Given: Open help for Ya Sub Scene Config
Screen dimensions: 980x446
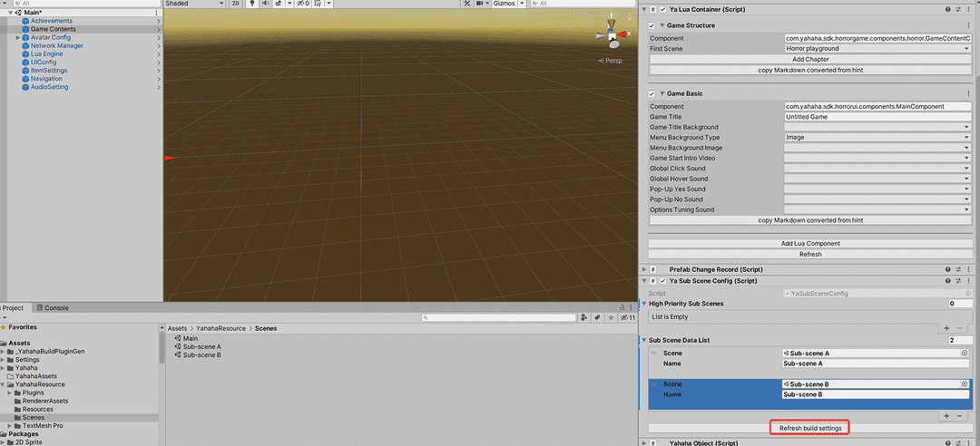Looking at the screenshot, I should click(947, 281).
